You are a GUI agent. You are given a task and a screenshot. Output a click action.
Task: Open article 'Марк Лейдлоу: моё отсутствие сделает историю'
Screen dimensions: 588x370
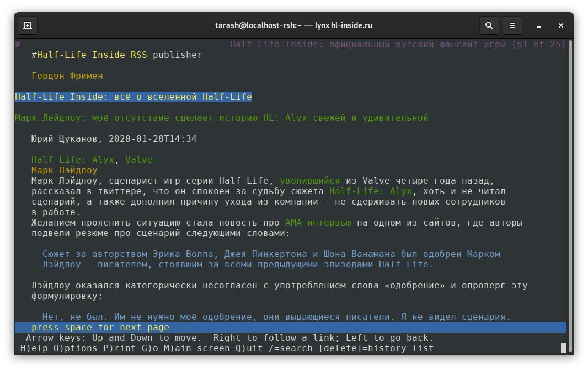222,117
